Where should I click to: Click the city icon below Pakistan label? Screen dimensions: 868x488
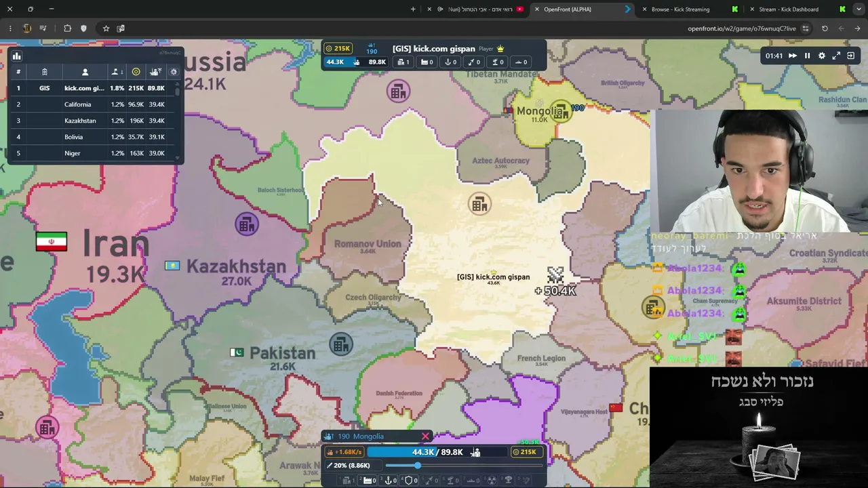tap(341, 344)
